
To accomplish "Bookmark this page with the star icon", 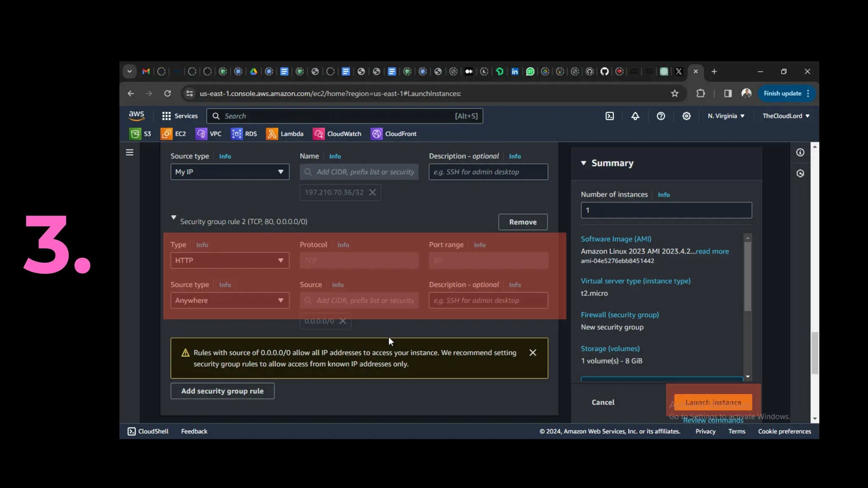I will (675, 94).
